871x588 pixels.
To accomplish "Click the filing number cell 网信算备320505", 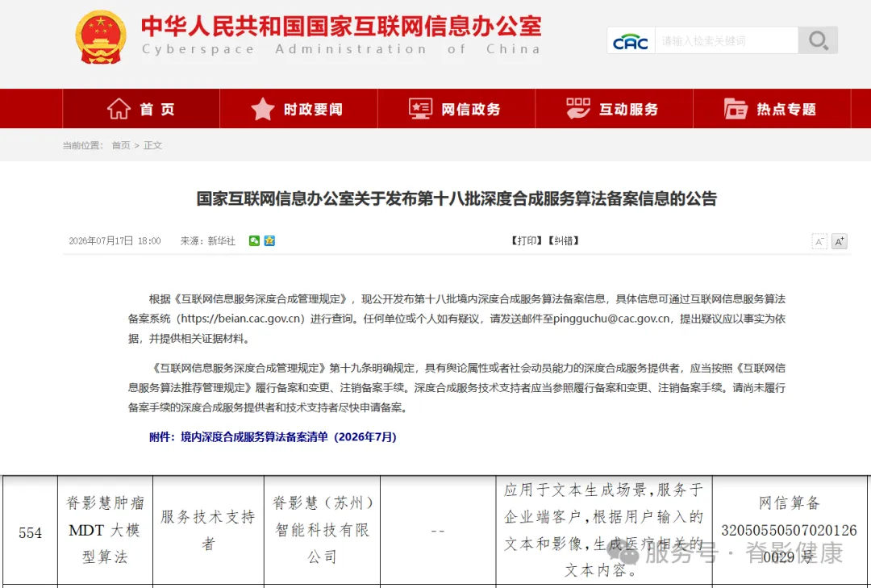I will tap(789, 530).
